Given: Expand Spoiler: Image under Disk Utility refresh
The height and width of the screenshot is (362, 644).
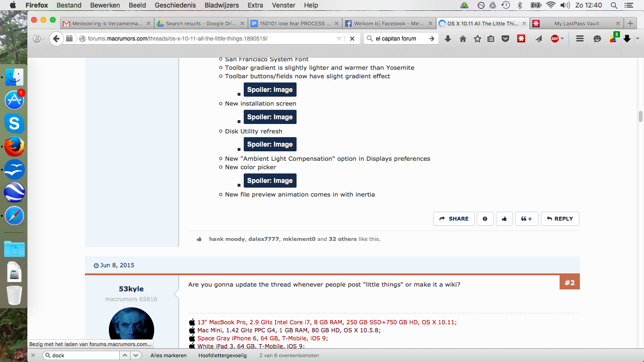Looking at the screenshot, I should click(x=270, y=144).
